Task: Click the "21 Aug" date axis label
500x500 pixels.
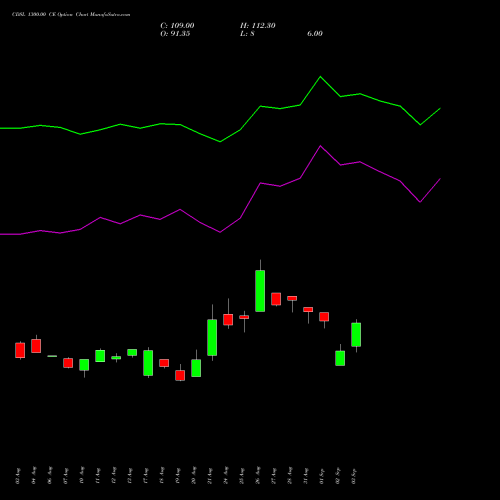Action: point(210,475)
